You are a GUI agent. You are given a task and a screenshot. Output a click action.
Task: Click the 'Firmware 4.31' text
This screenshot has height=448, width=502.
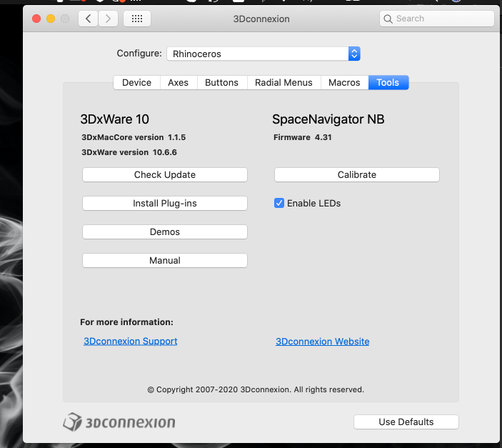pos(303,137)
